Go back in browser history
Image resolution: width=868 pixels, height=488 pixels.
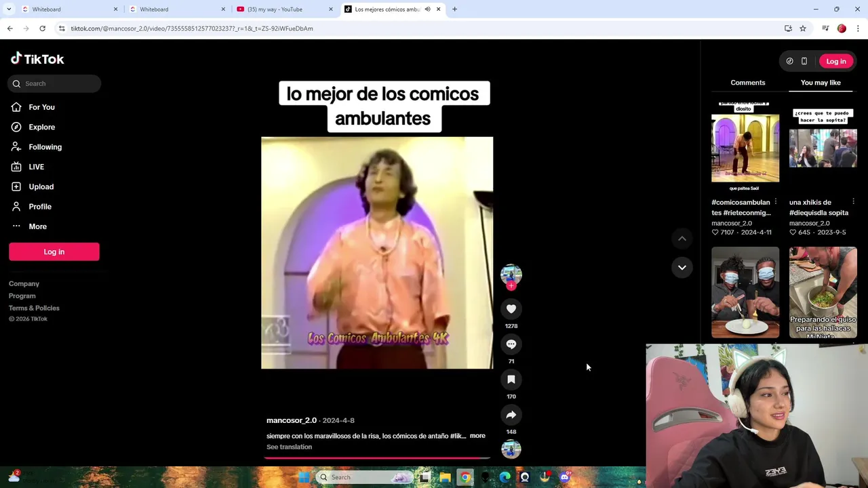10,28
